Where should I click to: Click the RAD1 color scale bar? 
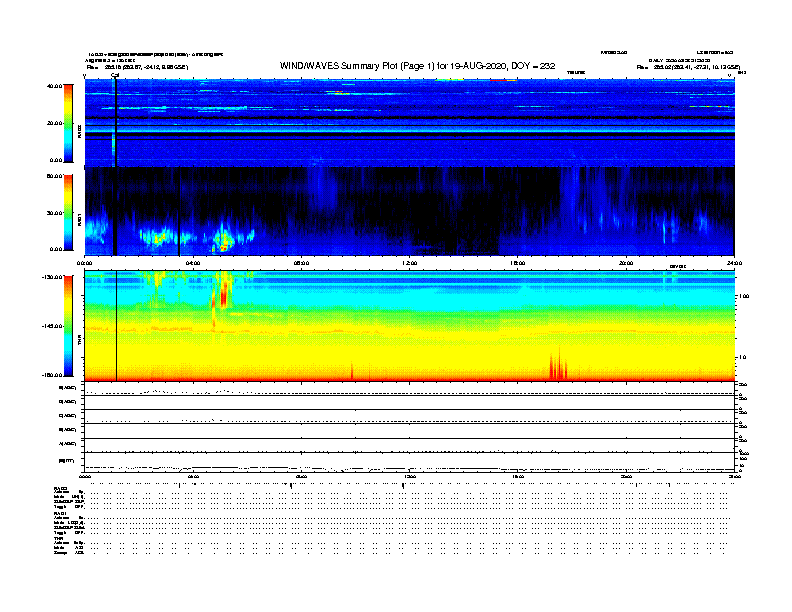[x=68, y=213]
